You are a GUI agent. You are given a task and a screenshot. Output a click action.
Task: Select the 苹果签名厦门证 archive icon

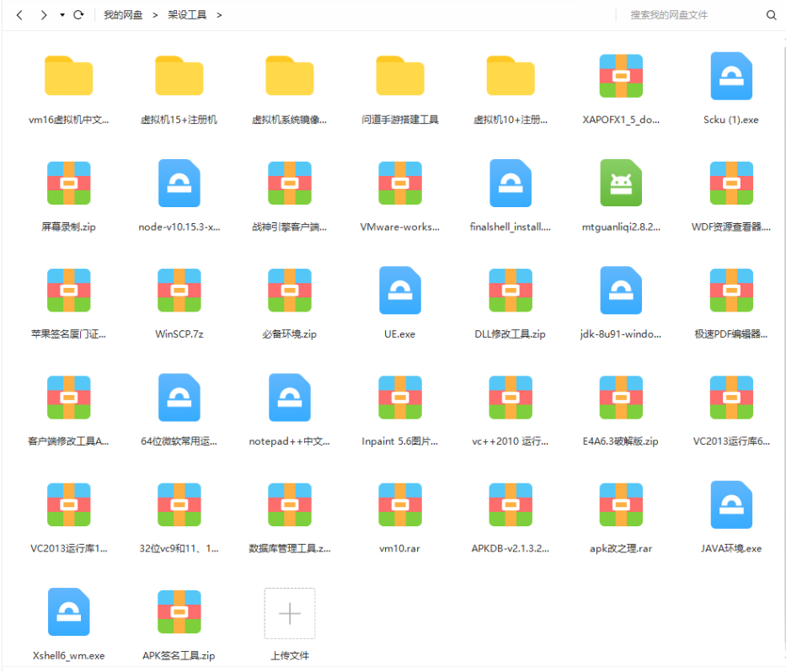[69, 291]
